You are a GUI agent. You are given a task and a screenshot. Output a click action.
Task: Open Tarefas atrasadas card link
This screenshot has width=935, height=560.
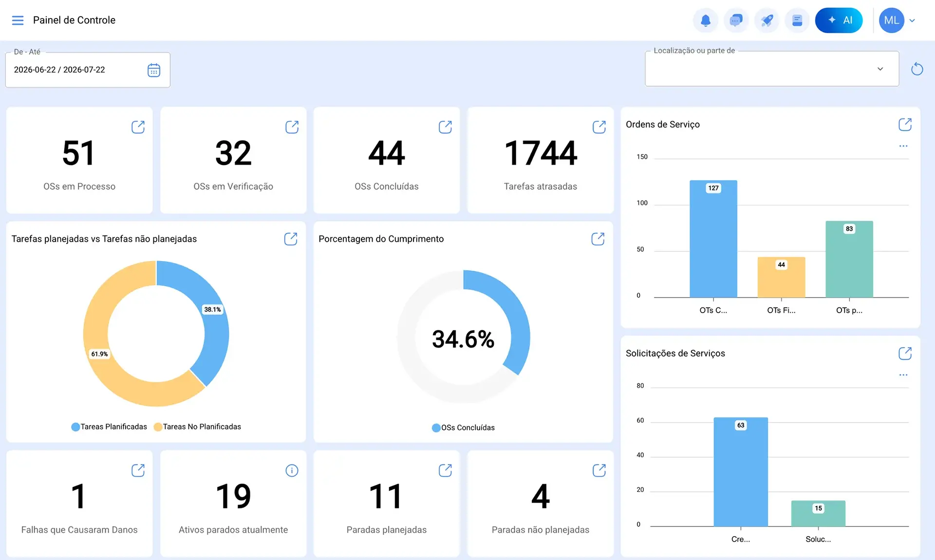pyautogui.click(x=599, y=127)
